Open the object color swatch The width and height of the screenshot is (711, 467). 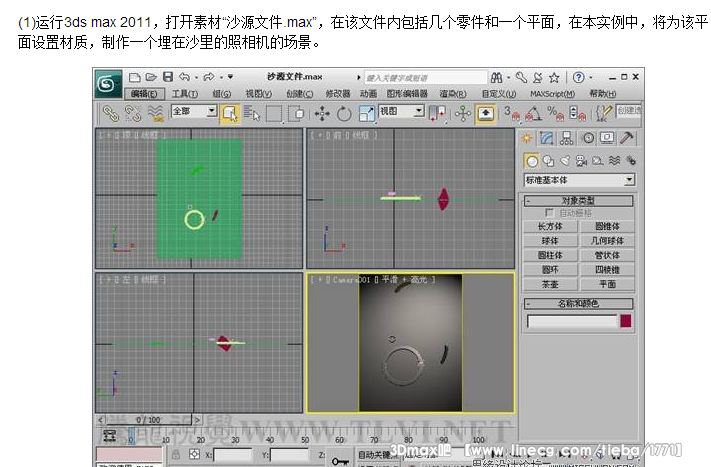pos(626,321)
